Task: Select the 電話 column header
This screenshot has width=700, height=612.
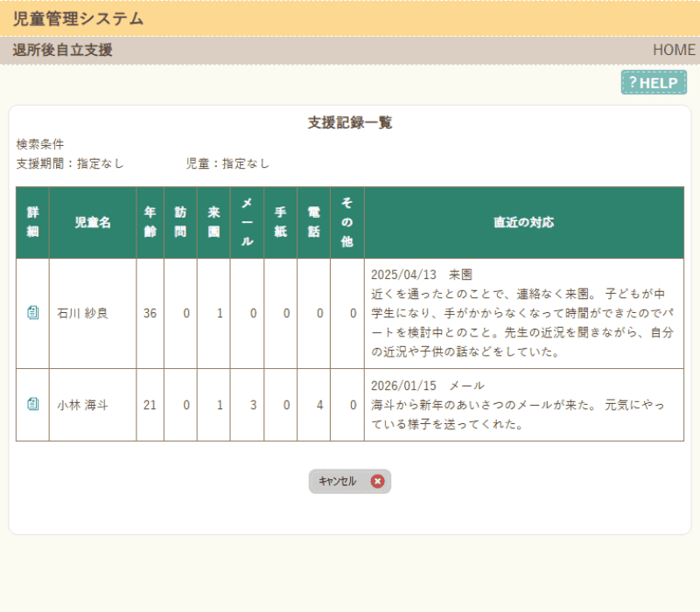Action: pos(313,223)
